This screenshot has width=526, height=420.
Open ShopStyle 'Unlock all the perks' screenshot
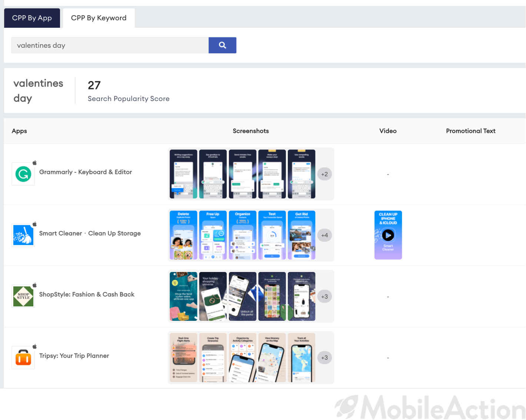pos(243,296)
